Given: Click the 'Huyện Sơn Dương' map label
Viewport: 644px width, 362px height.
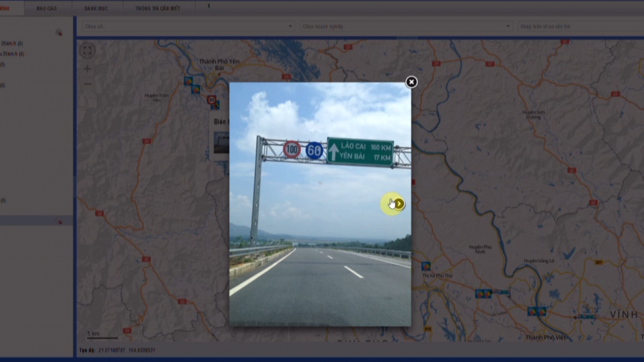Looking at the screenshot, I should pos(534,114).
